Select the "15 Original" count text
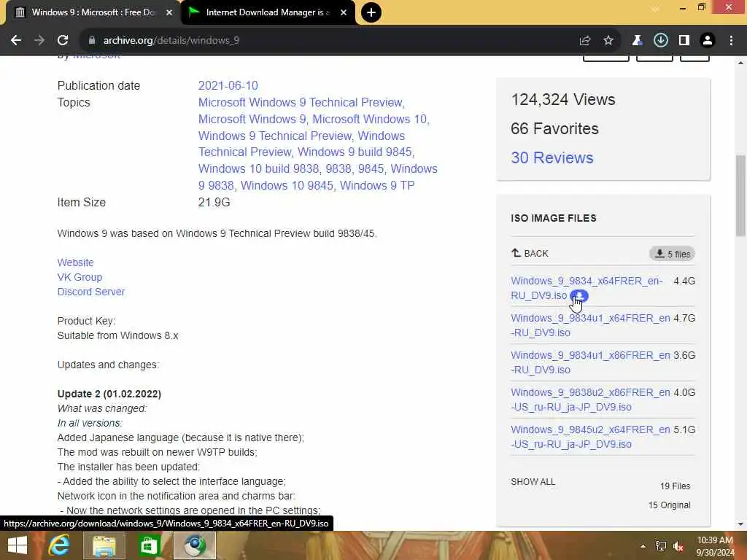This screenshot has width=747, height=560. 670,505
